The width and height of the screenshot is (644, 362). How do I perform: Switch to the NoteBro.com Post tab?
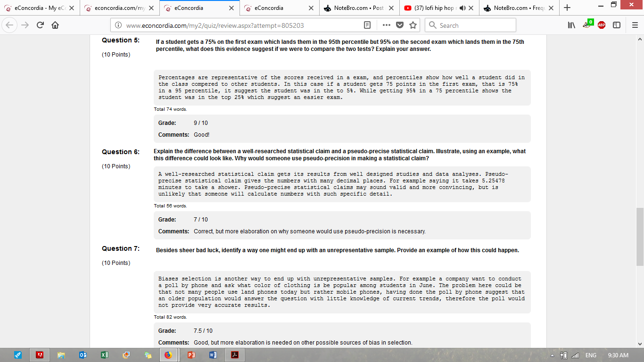358,8
